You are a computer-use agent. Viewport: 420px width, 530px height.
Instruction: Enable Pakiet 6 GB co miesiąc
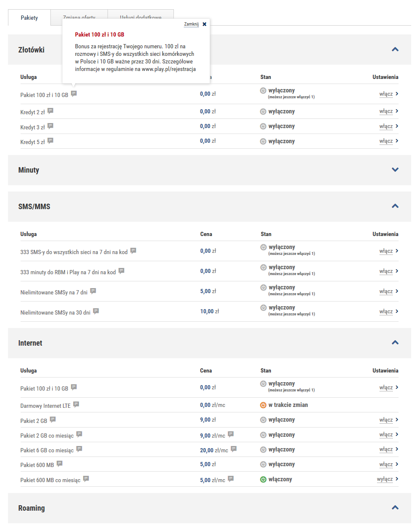(x=386, y=449)
